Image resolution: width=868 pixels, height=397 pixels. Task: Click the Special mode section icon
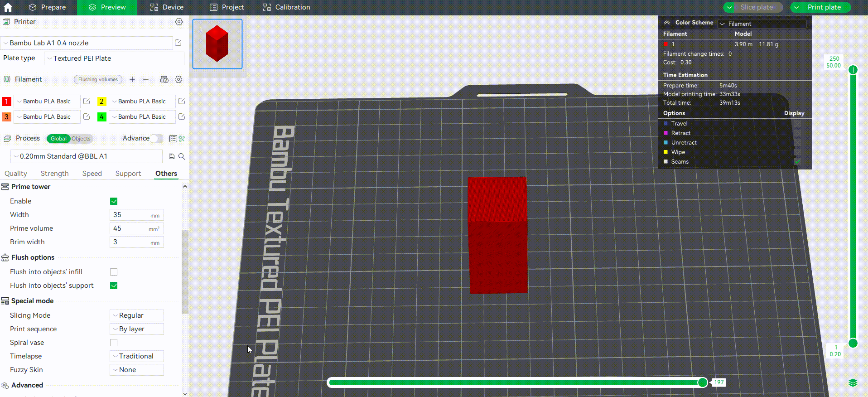coord(5,301)
